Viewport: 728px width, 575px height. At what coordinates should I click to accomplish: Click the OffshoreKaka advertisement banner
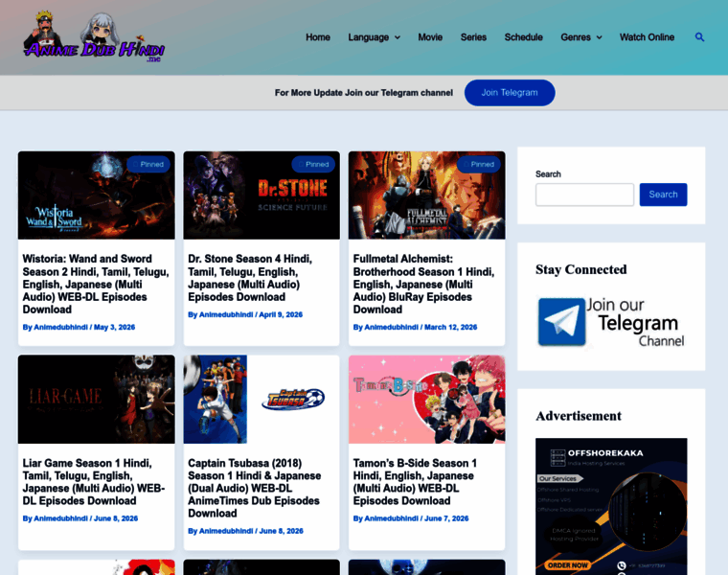tap(611, 506)
